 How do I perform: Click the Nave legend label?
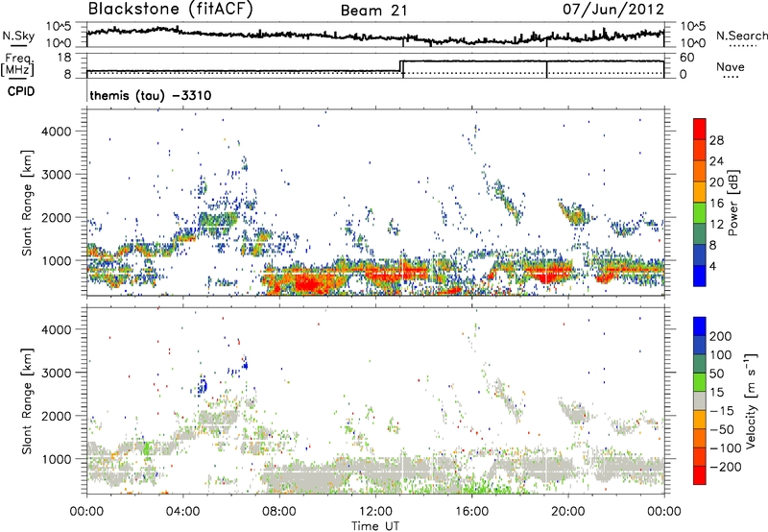(731, 66)
